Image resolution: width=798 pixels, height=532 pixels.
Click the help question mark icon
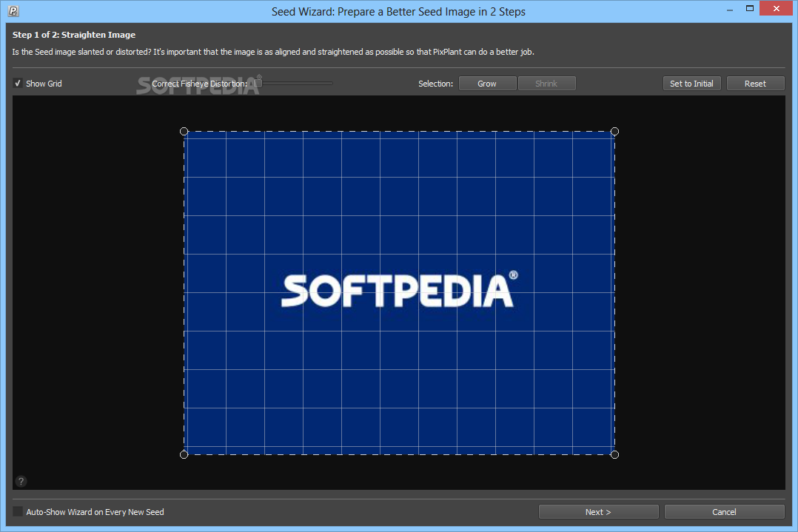(x=21, y=481)
